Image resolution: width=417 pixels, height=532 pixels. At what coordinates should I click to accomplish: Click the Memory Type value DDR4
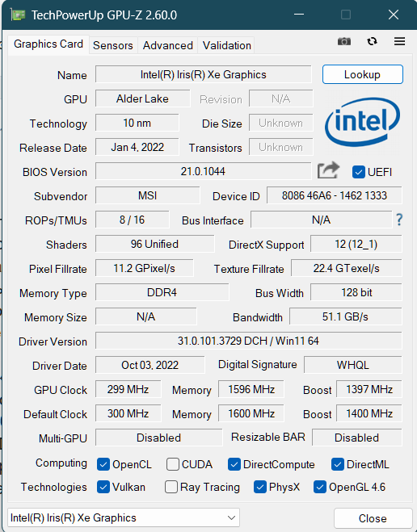click(162, 292)
